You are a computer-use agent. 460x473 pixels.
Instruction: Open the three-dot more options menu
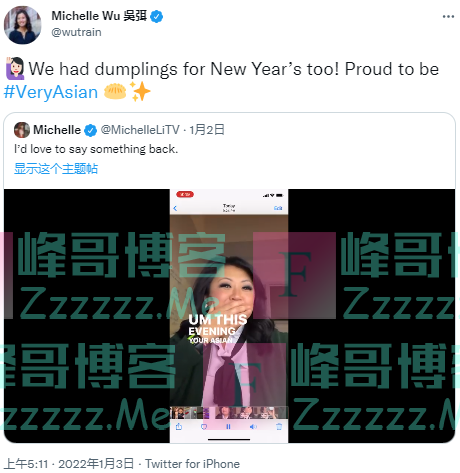(448, 16)
